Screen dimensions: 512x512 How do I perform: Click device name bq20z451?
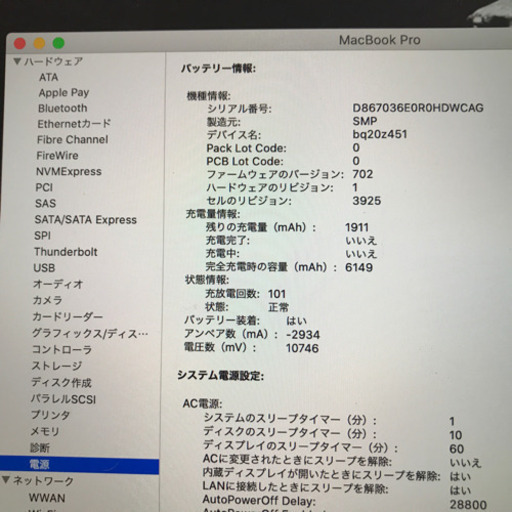(380, 134)
